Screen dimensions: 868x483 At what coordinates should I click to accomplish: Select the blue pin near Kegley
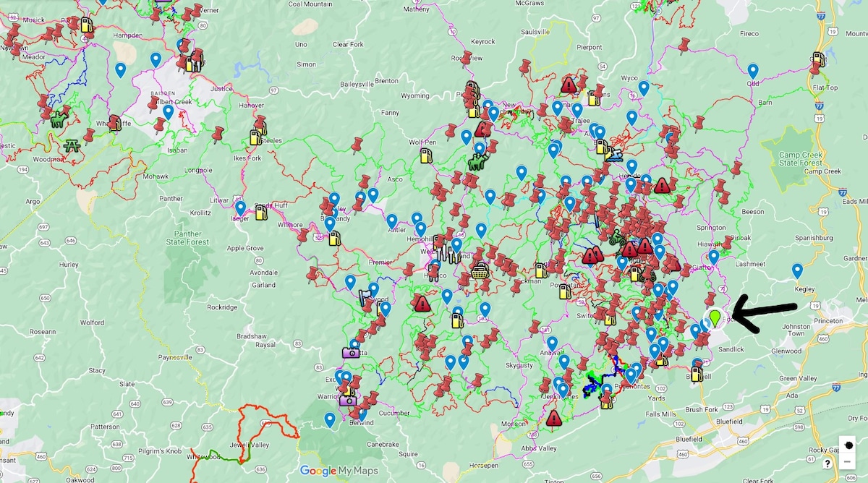coord(797,271)
